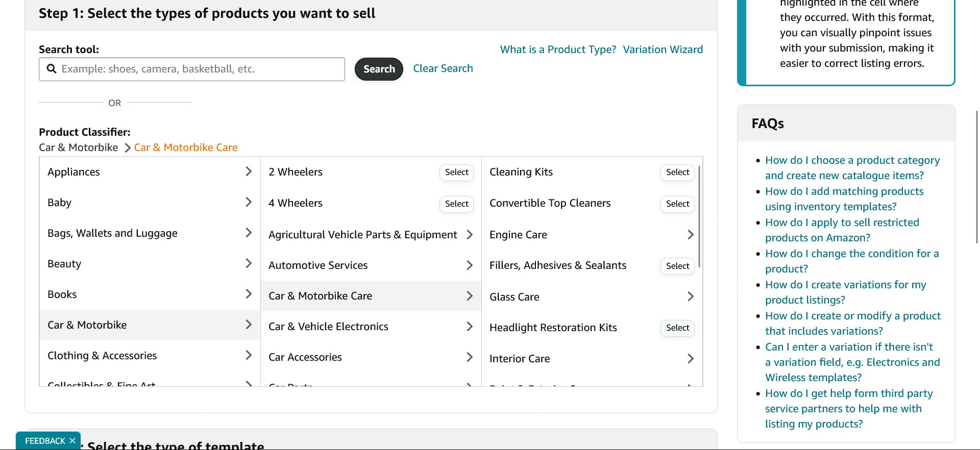980x450 pixels.
Task: Open Engine Care subcategory
Action: (x=592, y=235)
